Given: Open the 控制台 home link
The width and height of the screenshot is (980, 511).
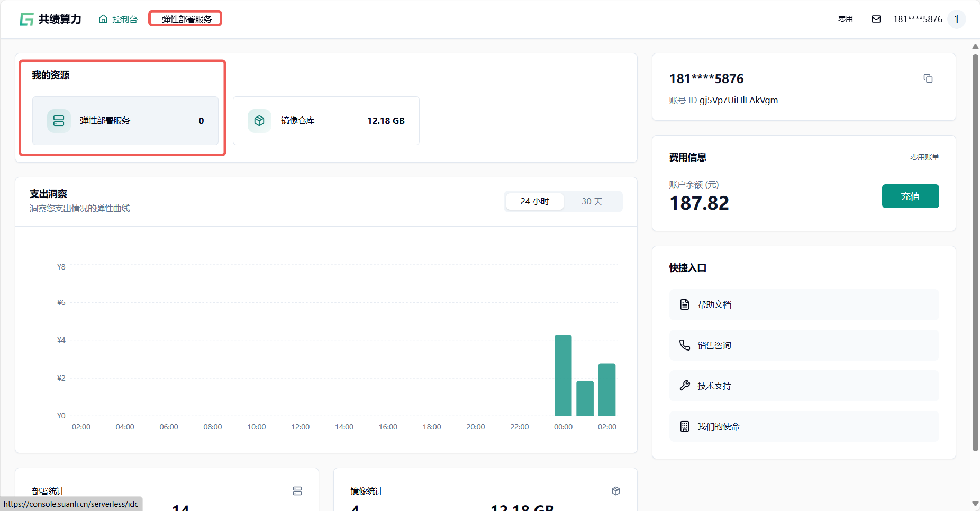Looking at the screenshot, I should point(119,20).
